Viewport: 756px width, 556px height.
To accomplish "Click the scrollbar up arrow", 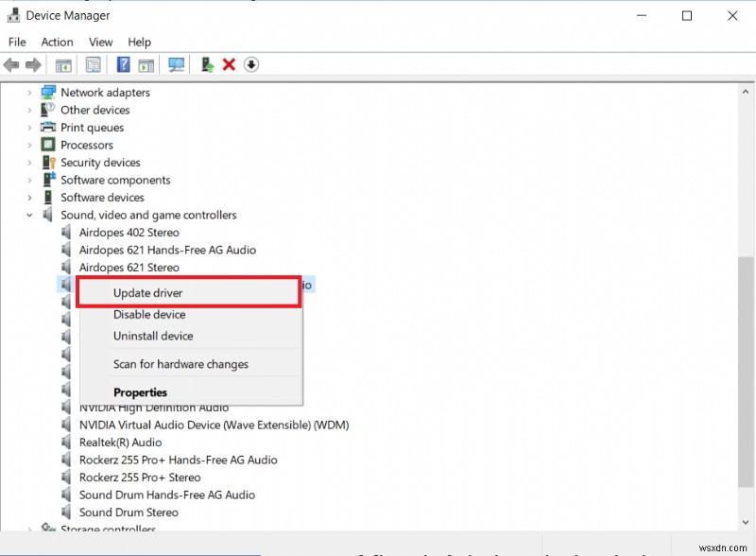I will click(746, 91).
